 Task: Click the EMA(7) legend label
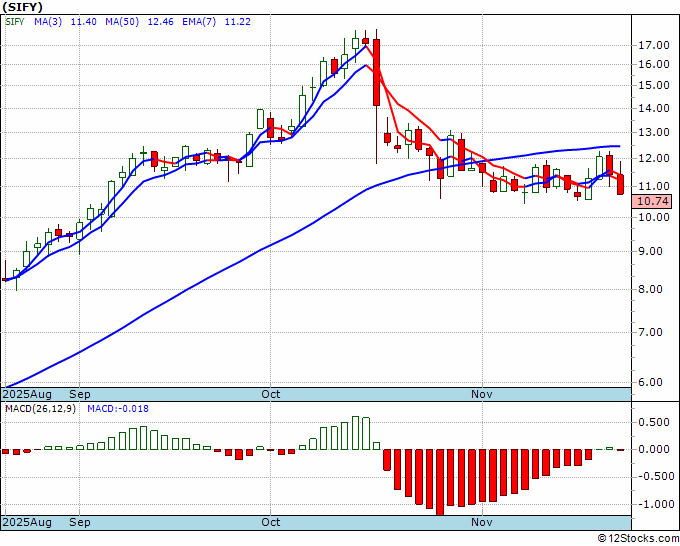coord(199,22)
